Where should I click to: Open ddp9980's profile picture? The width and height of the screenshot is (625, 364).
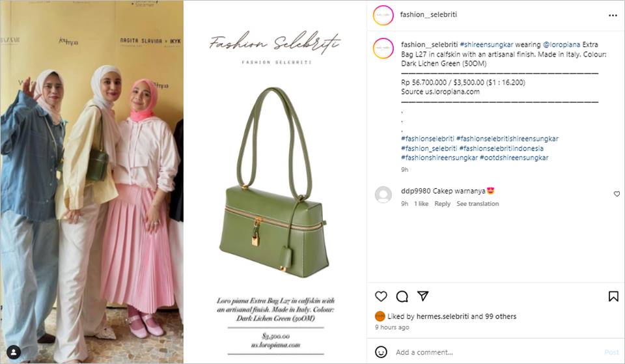click(x=383, y=195)
